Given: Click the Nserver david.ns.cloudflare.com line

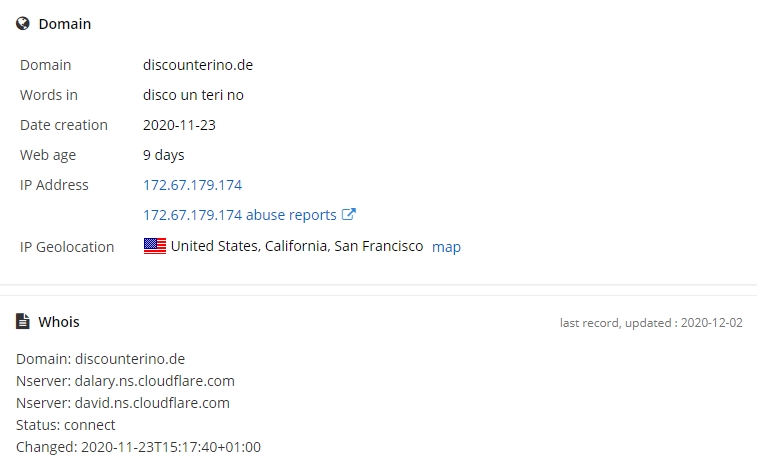Looking at the screenshot, I should click(123, 403).
